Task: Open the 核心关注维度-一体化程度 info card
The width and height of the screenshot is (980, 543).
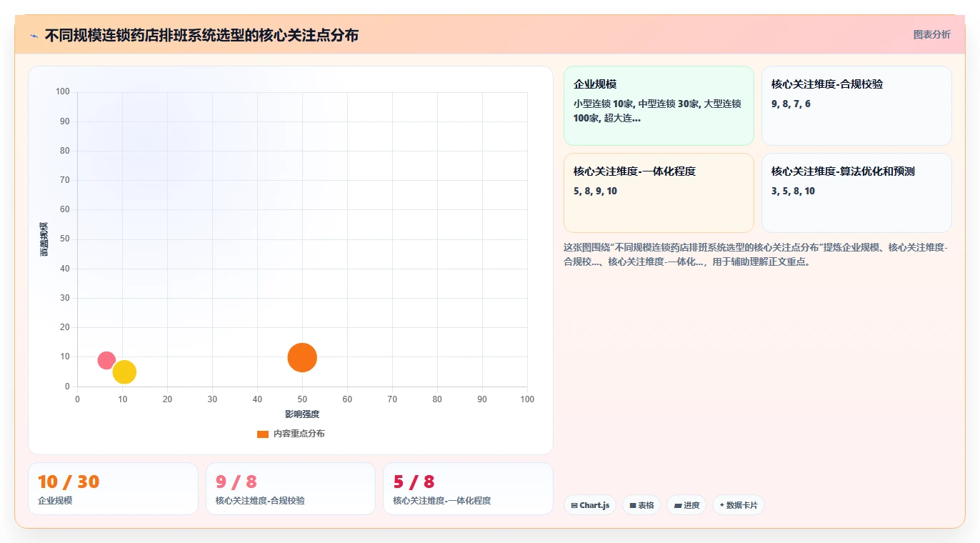Action: (659, 193)
